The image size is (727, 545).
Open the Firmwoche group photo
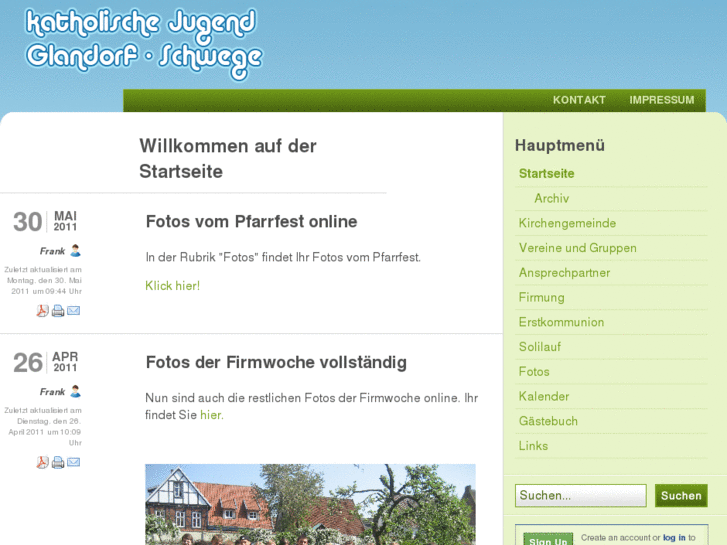tap(310, 505)
